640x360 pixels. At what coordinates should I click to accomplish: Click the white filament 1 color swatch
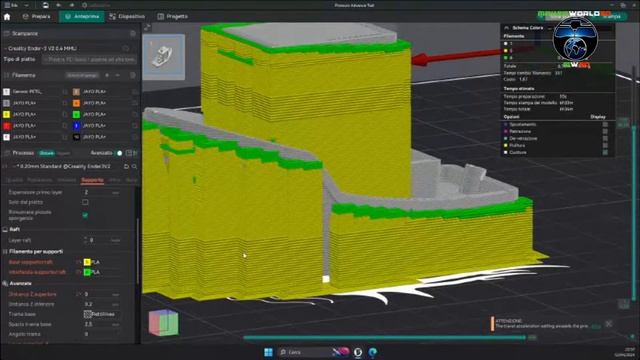[7, 92]
